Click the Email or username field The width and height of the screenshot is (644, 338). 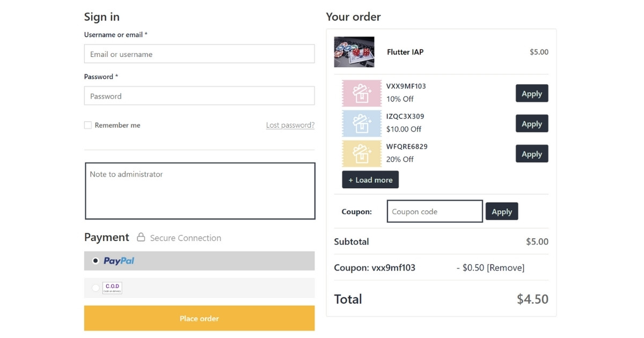coord(199,54)
